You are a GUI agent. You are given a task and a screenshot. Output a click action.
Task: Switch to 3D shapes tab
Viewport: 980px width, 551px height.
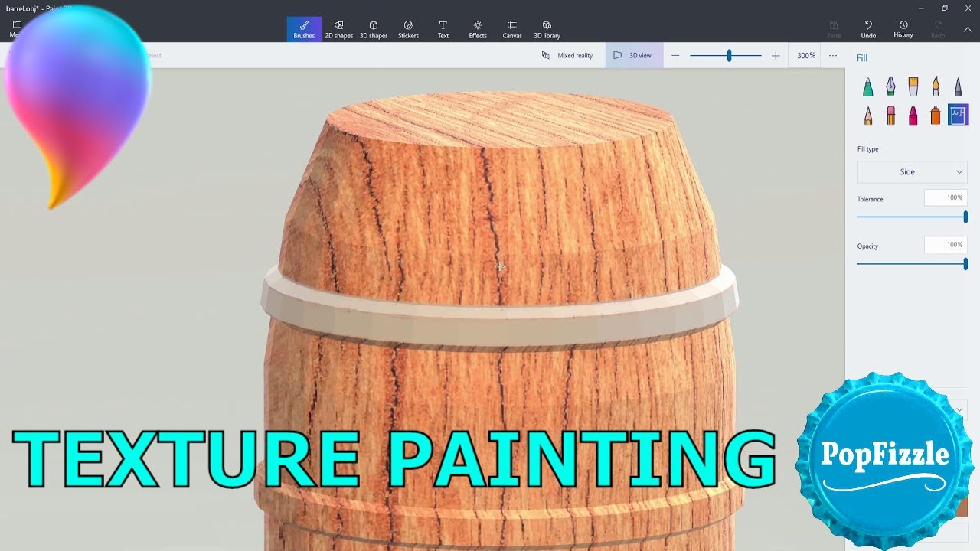pos(374,29)
